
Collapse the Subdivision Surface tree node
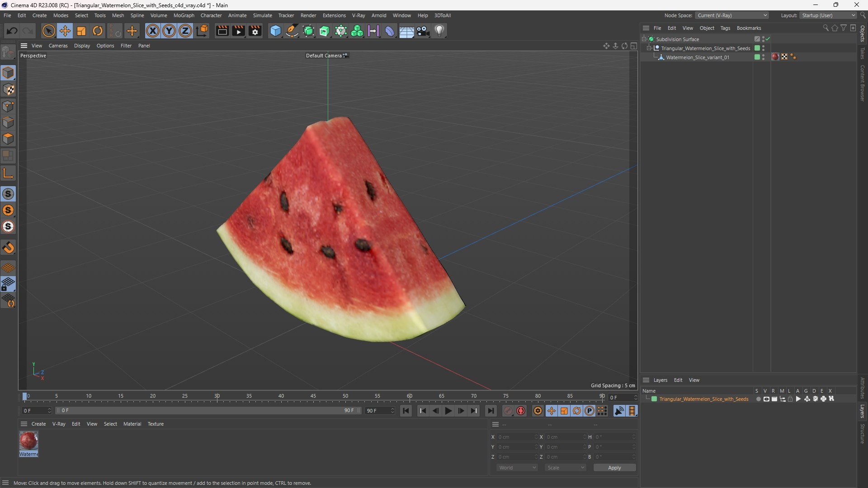(644, 39)
